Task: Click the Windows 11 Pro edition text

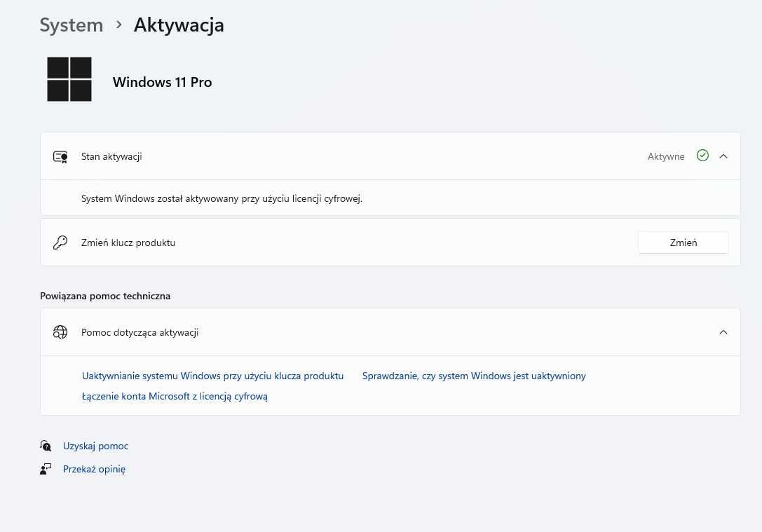Action: (163, 82)
